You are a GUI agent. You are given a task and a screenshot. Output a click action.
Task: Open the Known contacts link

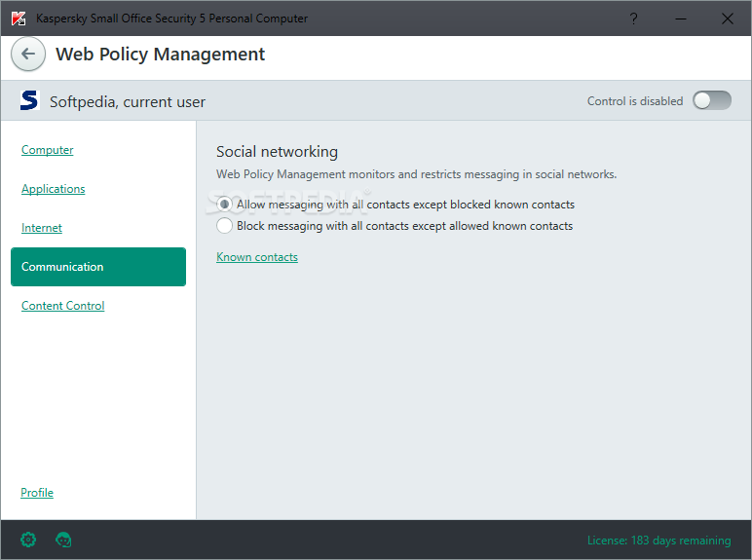(x=257, y=257)
